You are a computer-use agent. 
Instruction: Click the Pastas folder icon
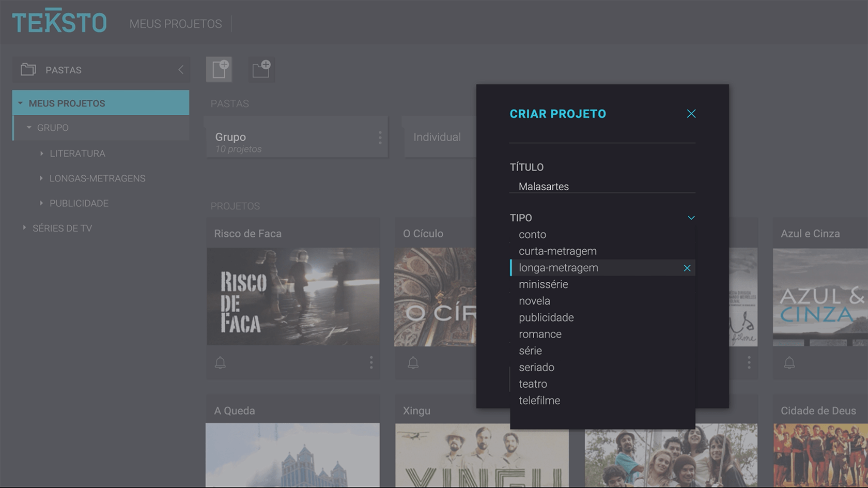coord(28,70)
